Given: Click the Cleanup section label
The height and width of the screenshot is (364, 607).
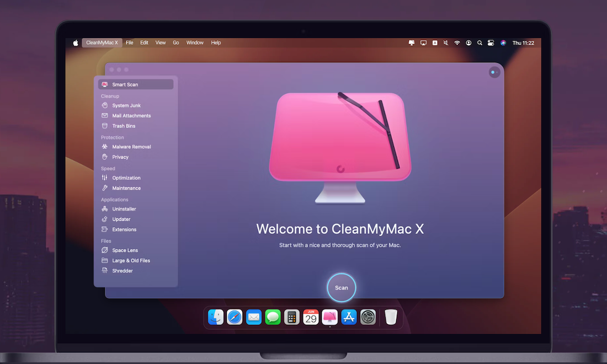Looking at the screenshot, I should pos(110,96).
